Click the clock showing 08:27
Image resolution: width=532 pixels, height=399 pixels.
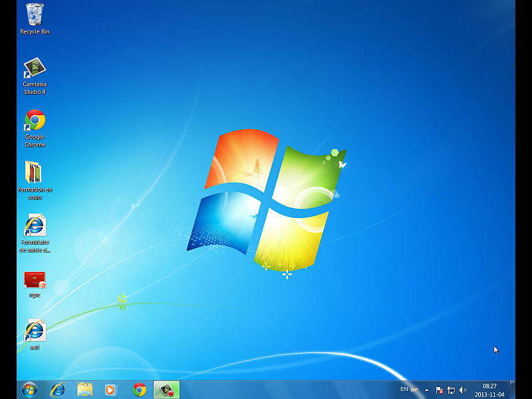(489, 390)
